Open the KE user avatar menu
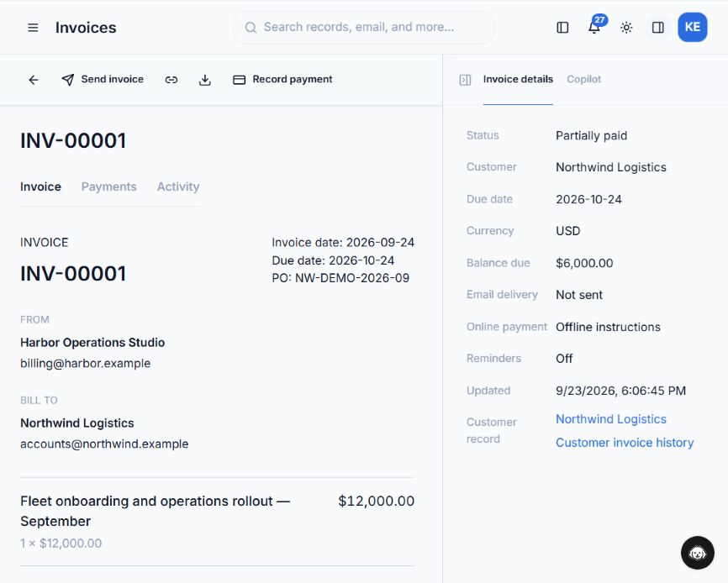Viewport: 728px width, 583px height. [x=692, y=27]
